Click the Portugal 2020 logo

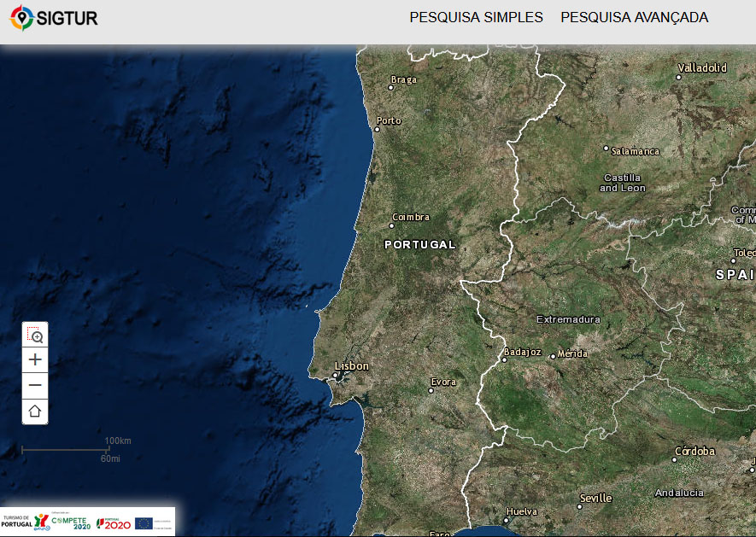[114, 522]
